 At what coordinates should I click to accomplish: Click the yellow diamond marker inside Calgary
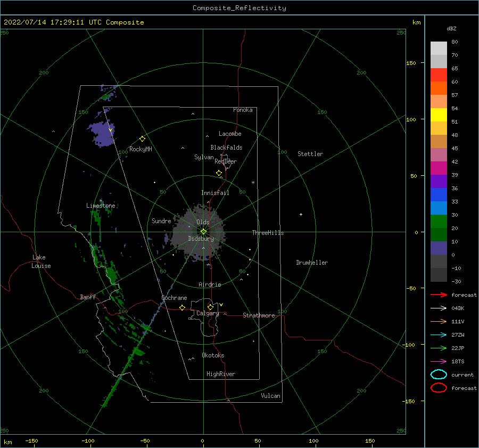(x=210, y=307)
